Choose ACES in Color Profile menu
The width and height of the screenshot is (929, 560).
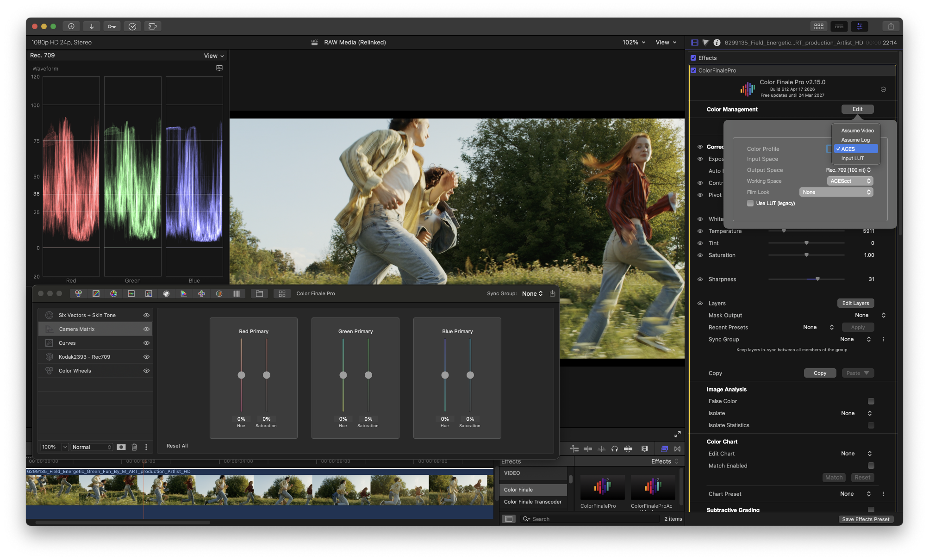[x=857, y=149]
